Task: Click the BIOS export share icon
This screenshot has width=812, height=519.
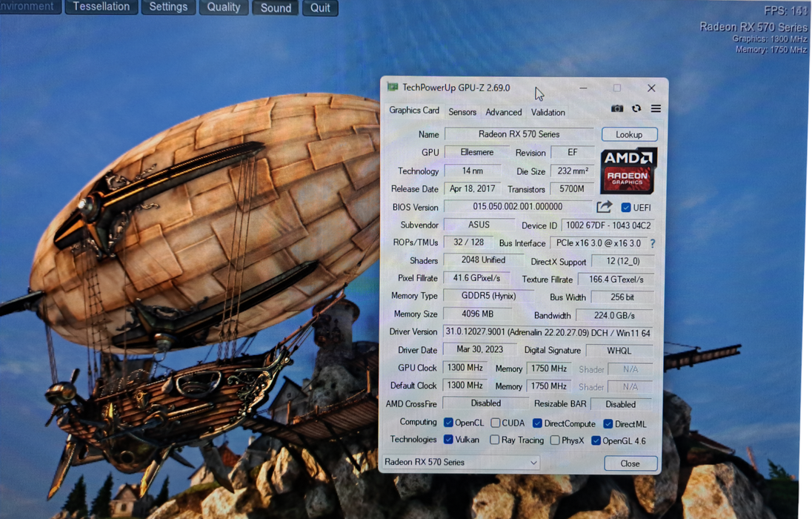Action: coord(605,207)
